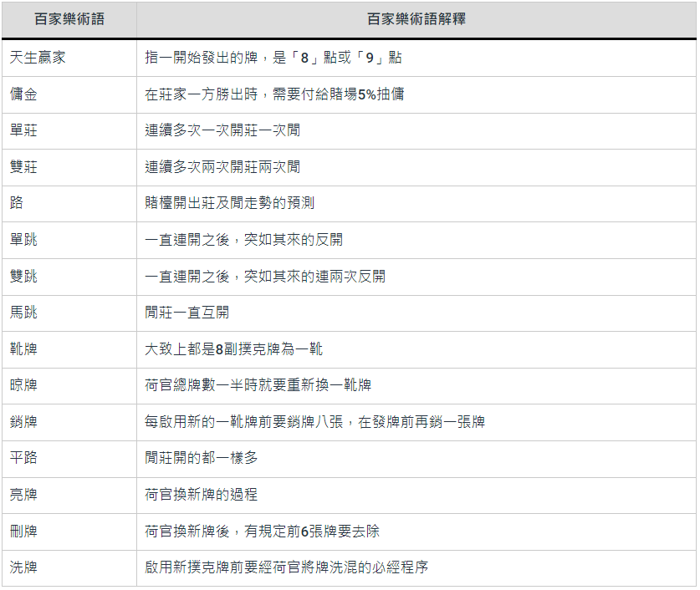Click the 百家樂術語 column header

click(x=69, y=19)
